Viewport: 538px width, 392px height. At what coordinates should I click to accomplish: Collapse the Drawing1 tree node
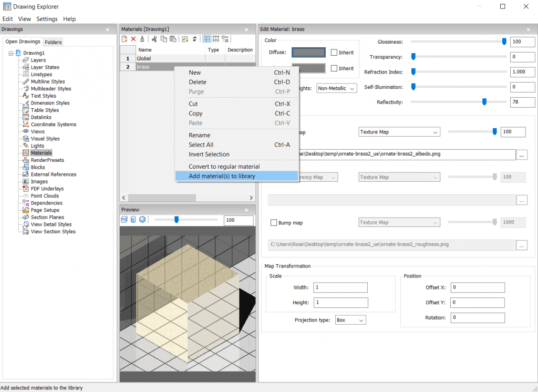click(11, 53)
